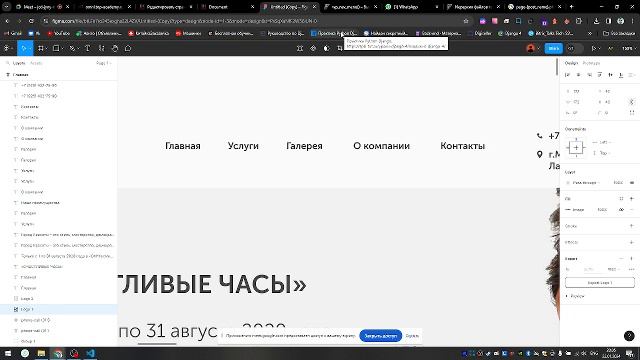Select the Move tool
640x360 pixels.
pos(23,48)
